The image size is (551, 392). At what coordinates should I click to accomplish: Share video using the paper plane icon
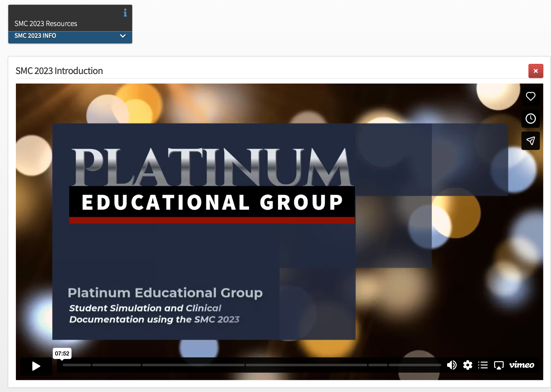click(530, 141)
